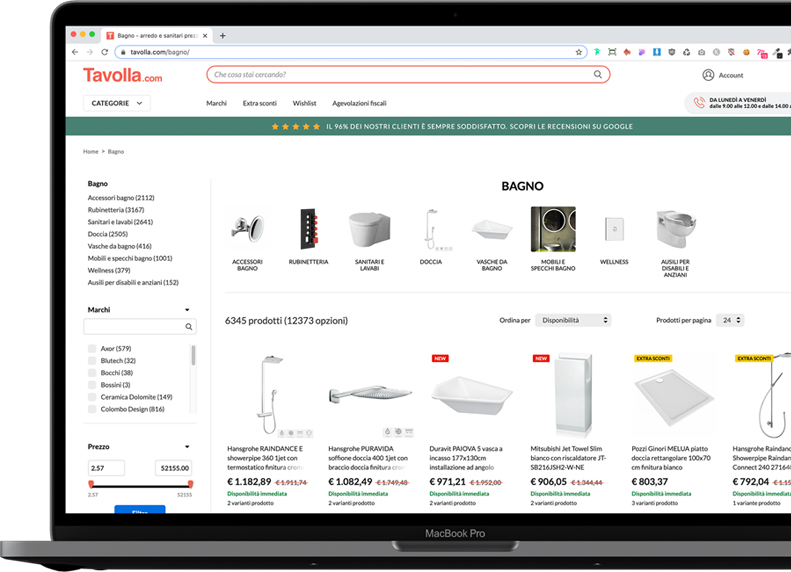Open the Account user icon
791x572 pixels.
pyautogui.click(x=708, y=75)
